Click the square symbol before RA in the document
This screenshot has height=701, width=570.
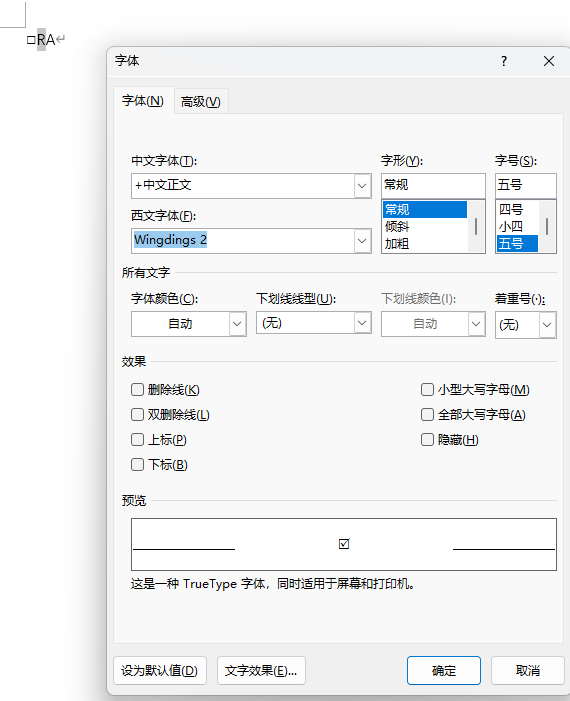pyautogui.click(x=31, y=40)
